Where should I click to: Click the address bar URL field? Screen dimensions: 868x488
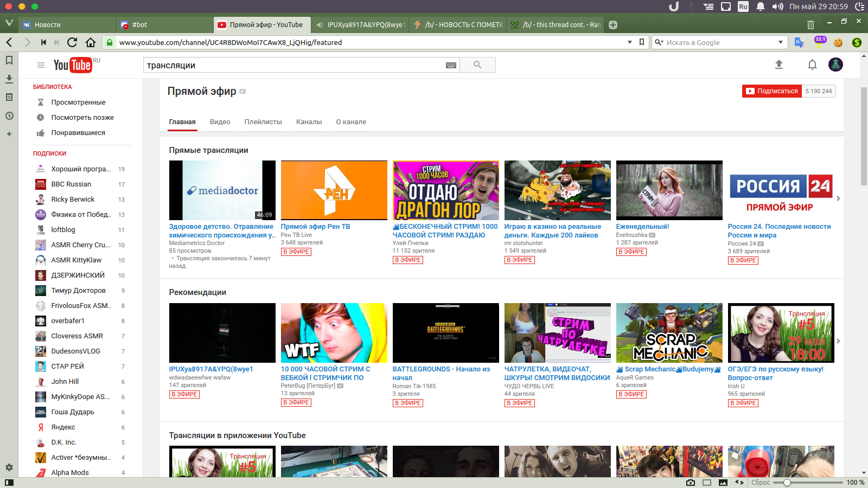[372, 42]
